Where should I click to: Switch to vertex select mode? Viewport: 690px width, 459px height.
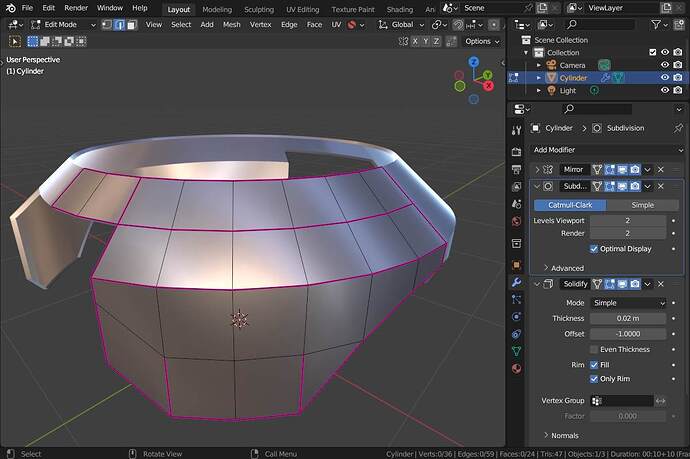107,25
